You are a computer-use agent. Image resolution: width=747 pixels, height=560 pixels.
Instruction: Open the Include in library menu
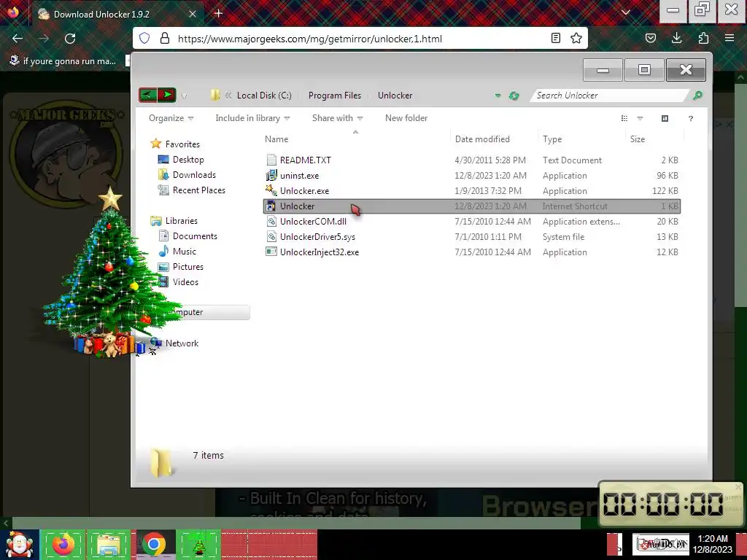tap(252, 118)
